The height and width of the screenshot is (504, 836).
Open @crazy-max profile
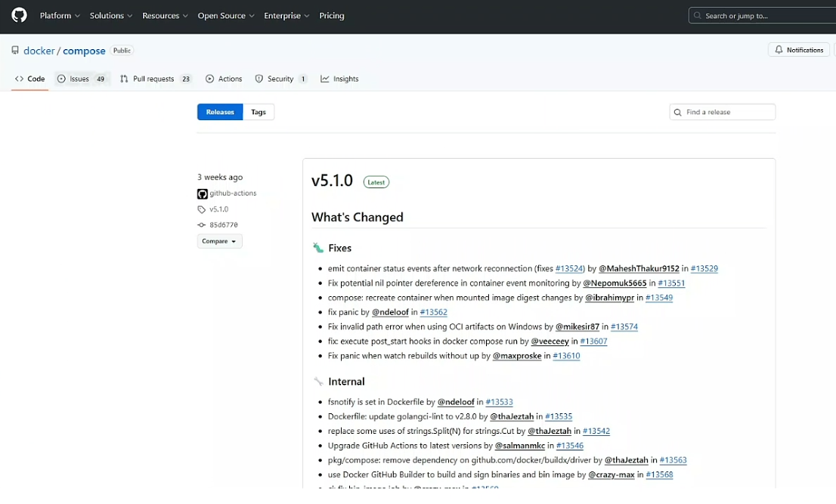click(x=611, y=475)
